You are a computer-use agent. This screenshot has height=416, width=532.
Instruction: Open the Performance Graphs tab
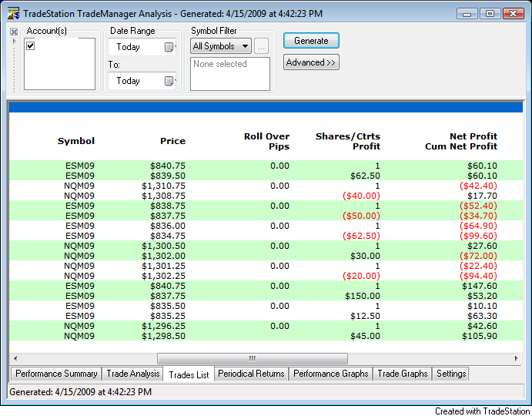click(x=331, y=374)
